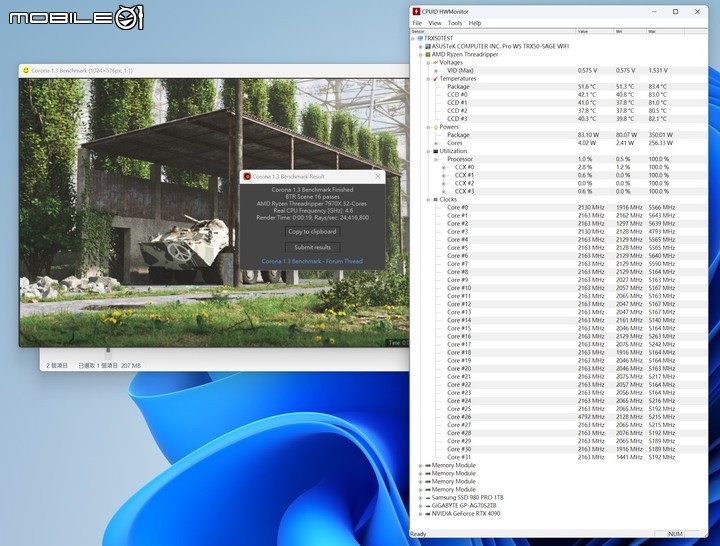720x546 pixels.
Task: Open the Tools menu in HWMonitor
Action: 455,23
